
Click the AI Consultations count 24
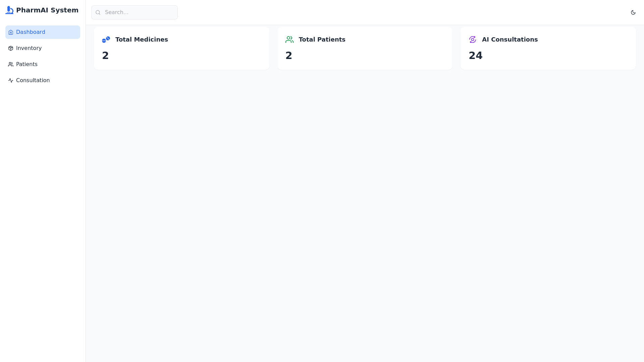pos(475,56)
